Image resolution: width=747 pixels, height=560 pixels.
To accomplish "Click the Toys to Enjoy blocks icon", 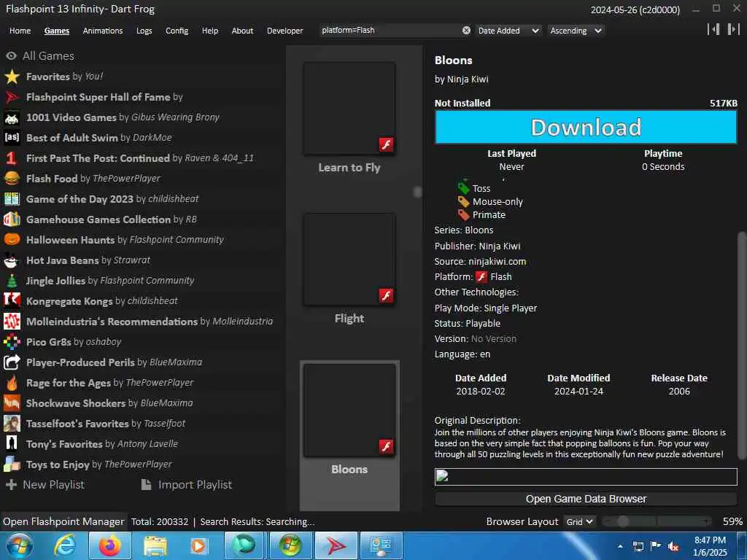I will click(12, 464).
